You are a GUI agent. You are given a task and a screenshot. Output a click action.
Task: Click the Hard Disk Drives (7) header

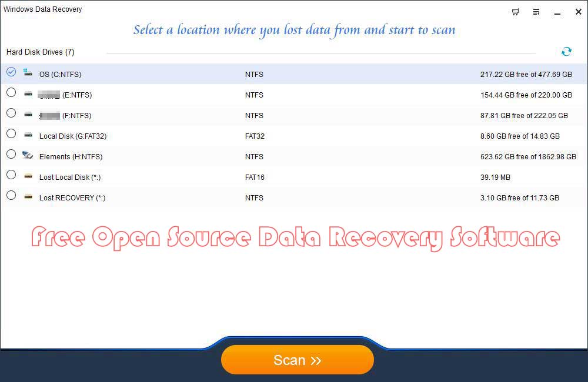(39, 52)
